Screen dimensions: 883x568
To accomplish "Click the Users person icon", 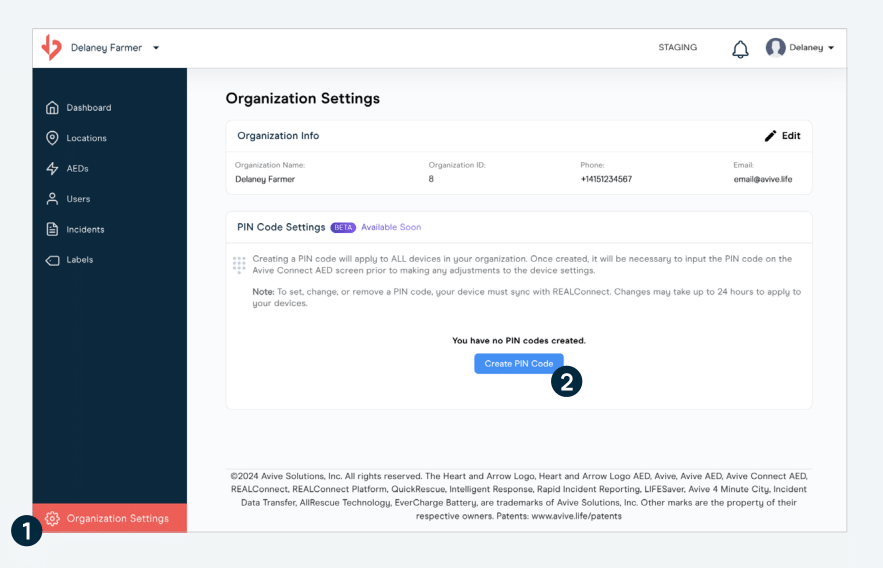I will click(52, 199).
